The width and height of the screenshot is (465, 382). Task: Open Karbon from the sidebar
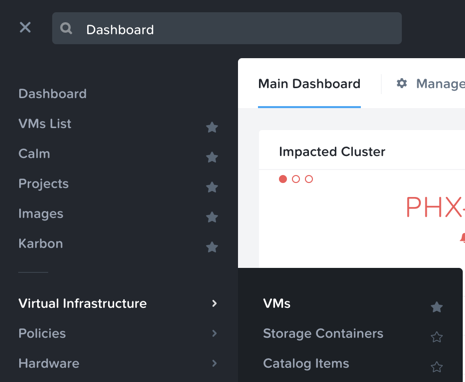click(x=40, y=244)
